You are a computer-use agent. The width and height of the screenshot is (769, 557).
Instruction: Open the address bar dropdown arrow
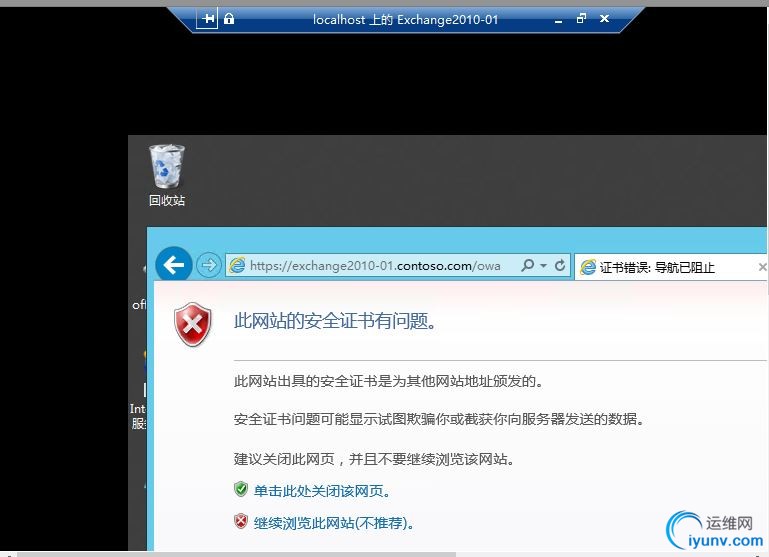point(543,266)
